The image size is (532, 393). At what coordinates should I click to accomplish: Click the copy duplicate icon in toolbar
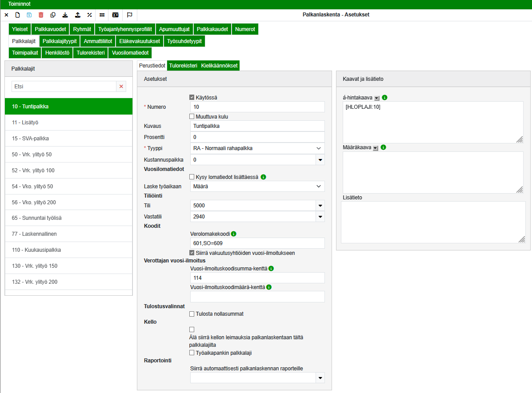(53, 15)
